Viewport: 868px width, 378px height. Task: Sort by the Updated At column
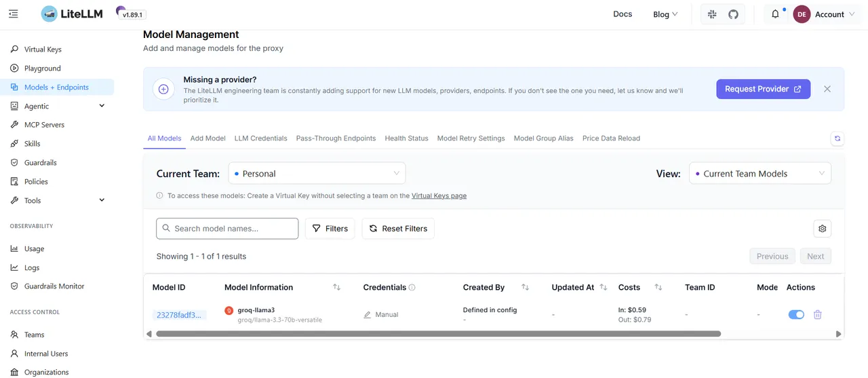pos(604,288)
